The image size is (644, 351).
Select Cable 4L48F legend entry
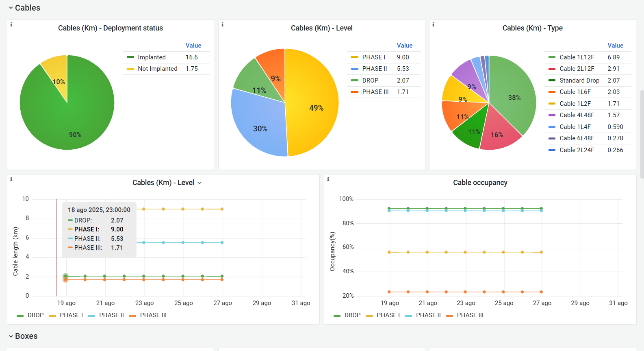(577, 115)
